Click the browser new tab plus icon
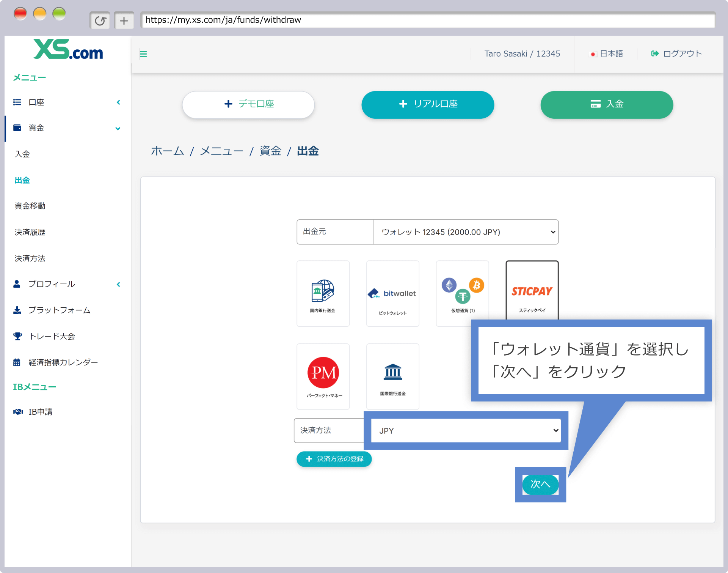 [124, 20]
